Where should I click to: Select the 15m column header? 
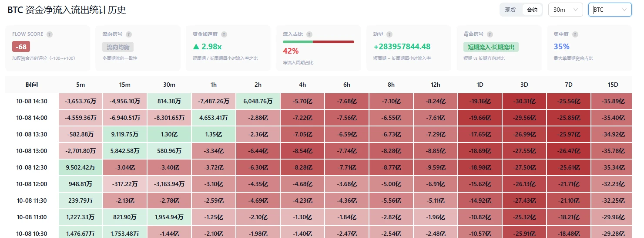point(125,85)
